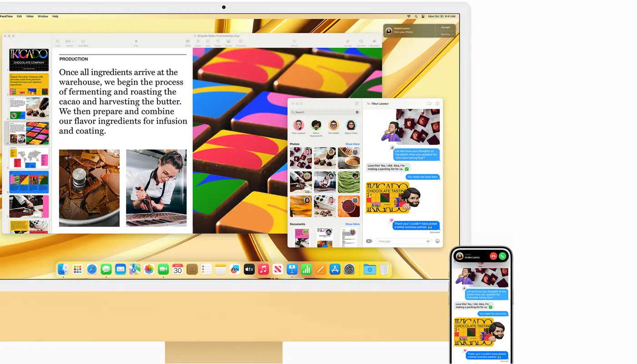Insert a Shape from the Keynote toolbar
Image resolution: width=637 pixels, height=364 pixels.
(218, 43)
